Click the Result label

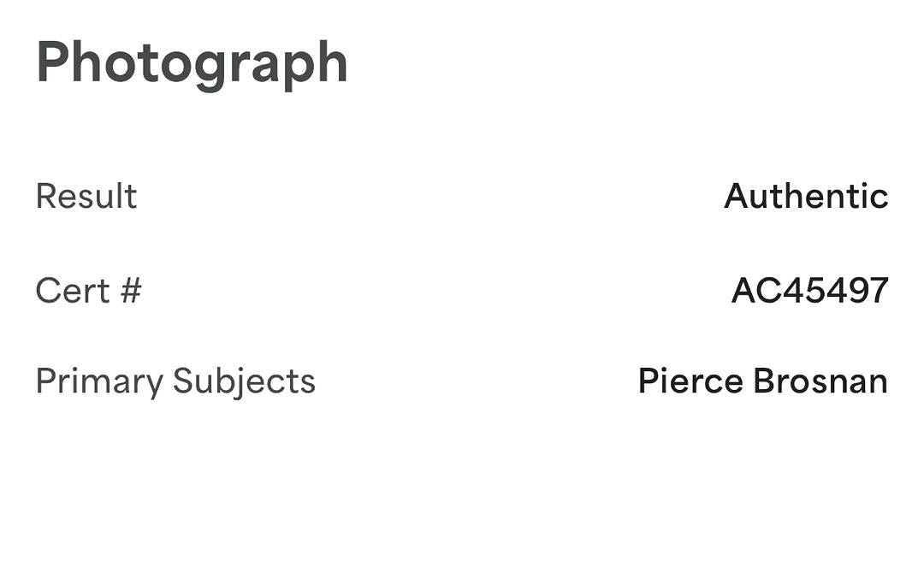(x=86, y=197)
